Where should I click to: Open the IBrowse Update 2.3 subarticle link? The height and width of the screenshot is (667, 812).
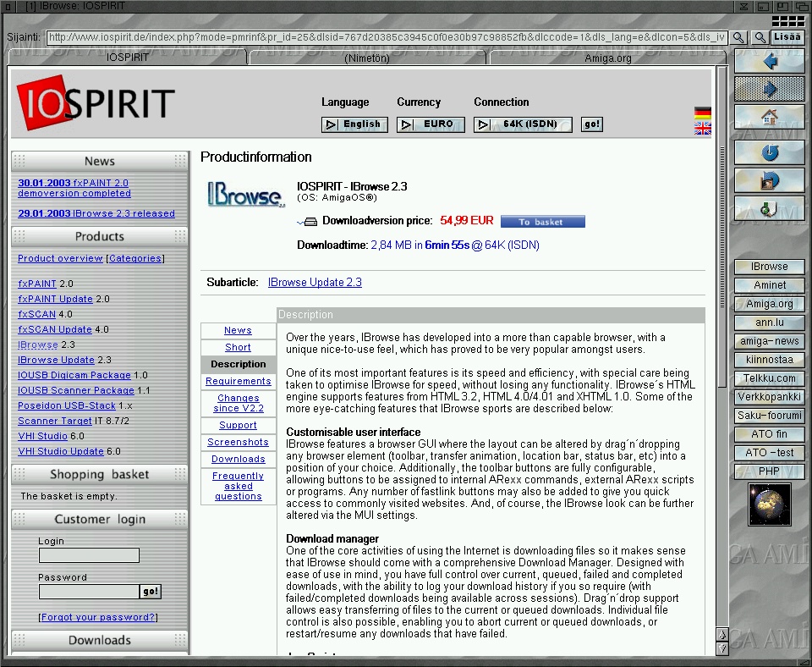coord(315,282)
